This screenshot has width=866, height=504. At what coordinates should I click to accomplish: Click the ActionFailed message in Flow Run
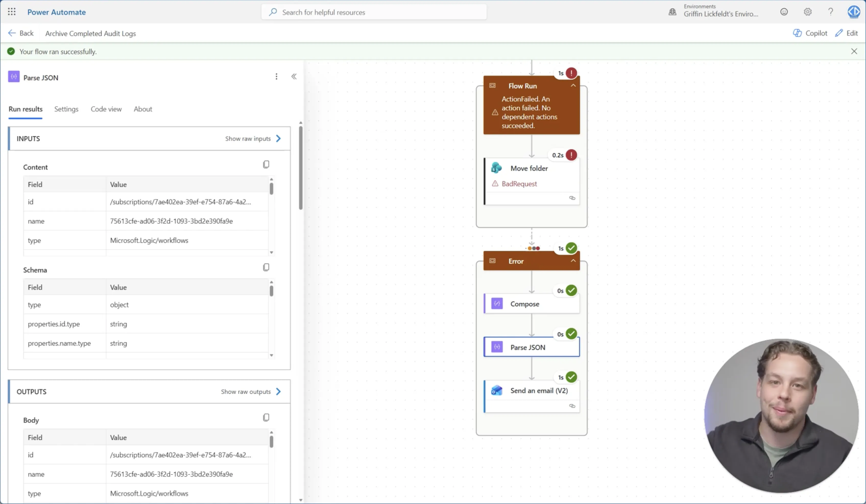[x=529, y=112]
